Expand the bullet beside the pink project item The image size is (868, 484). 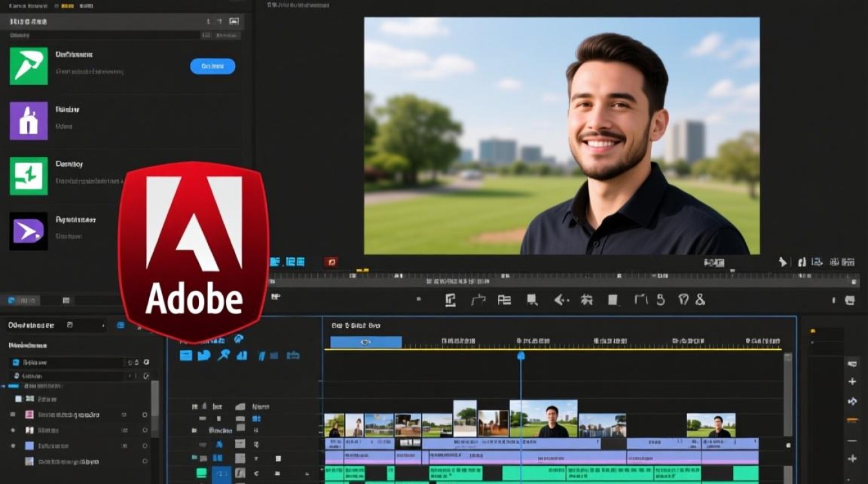12,414
